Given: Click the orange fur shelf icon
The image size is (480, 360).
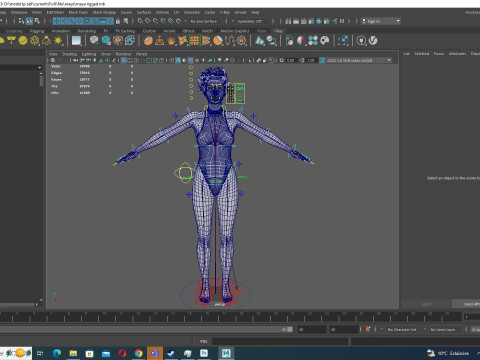Looking at the screenshot, I should (171, 41).
